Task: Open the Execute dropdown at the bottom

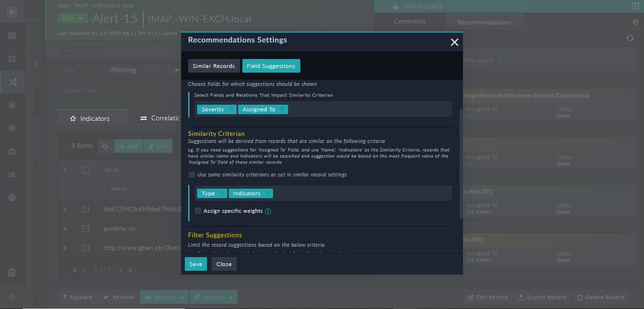Action: (164, 297)
